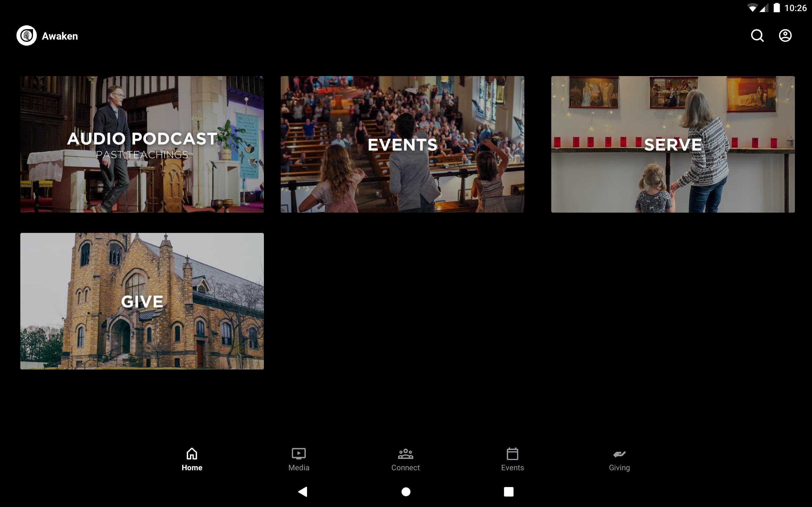The width and height of the screenshot is (812, 507).
Task: Tap the Awaken circular logo
Action: [27, 35]
